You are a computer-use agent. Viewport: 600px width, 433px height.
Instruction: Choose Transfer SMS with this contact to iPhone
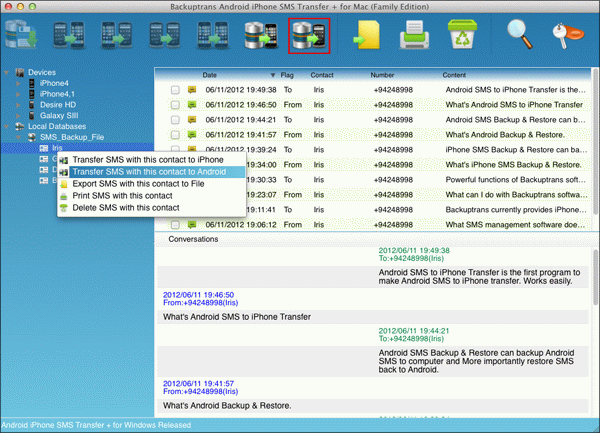pyautogui.click(x=148, y=160)
